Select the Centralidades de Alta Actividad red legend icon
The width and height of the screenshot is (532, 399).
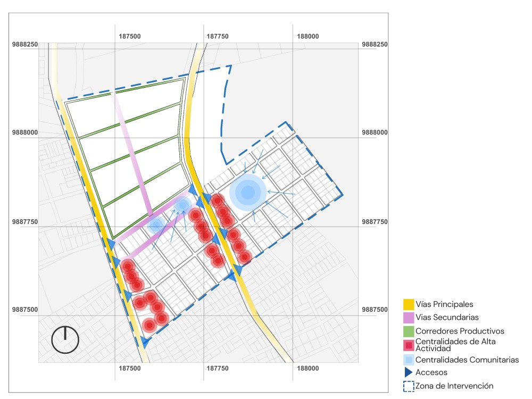click(x=409, y=345)
